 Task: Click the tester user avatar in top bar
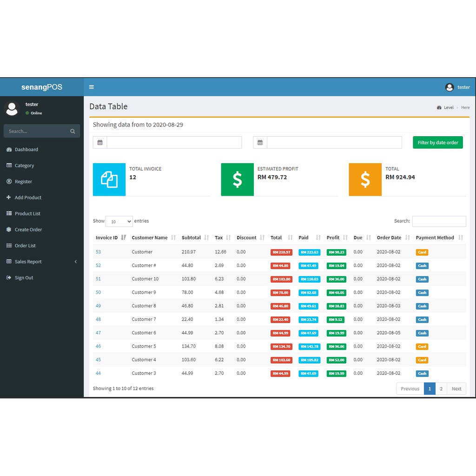tap(449, 87)
